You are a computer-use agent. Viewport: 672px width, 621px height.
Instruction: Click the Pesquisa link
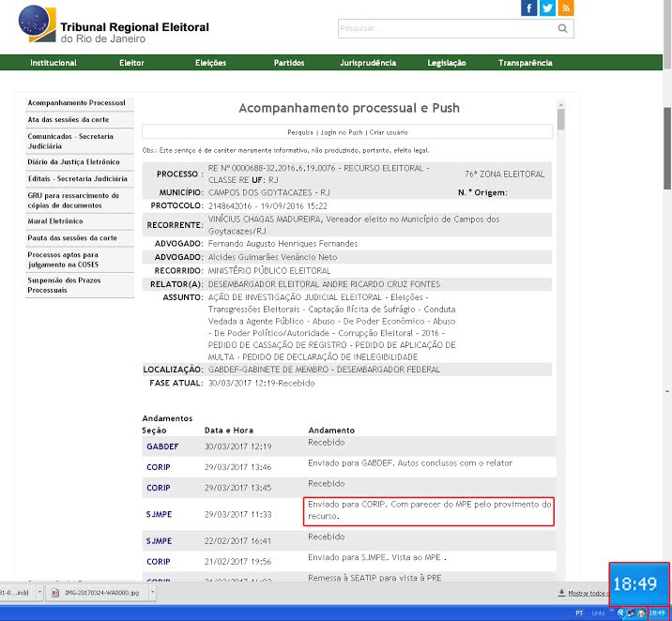(300, 132)
